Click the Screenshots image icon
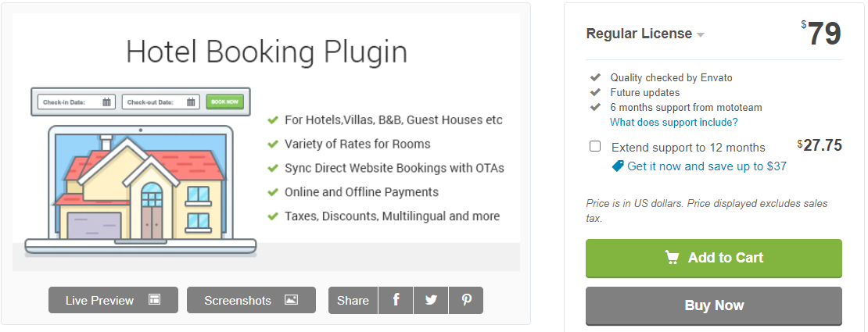 pos(291,300)
